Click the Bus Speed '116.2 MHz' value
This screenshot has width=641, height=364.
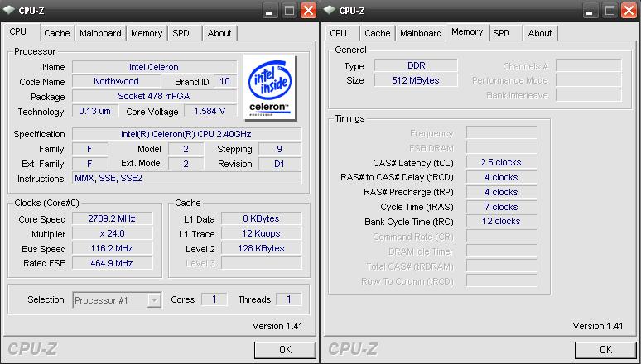112,248
